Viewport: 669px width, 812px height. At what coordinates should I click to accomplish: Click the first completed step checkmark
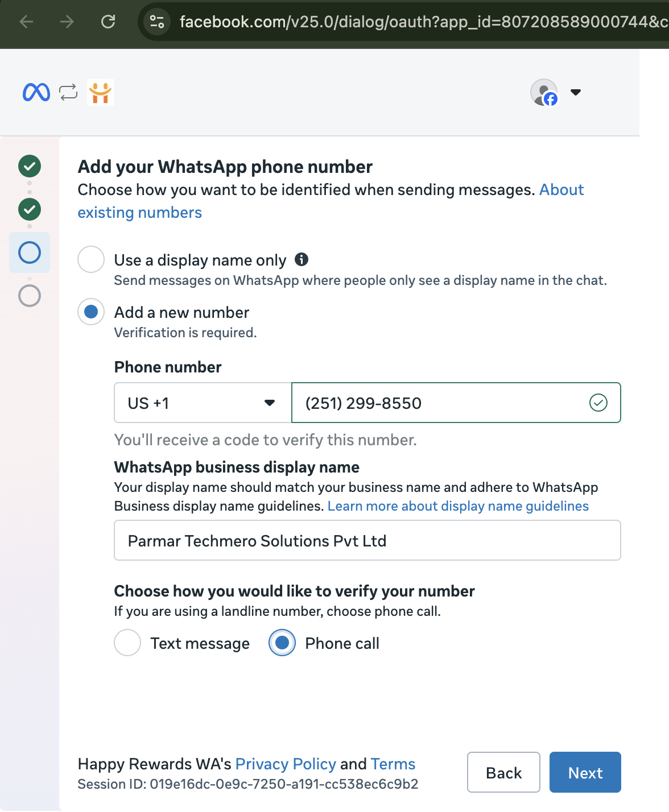pos(30,166)
